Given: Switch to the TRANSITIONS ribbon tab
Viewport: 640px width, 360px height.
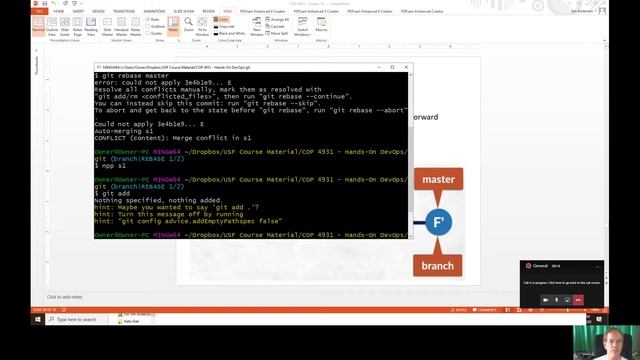Looking at the screenshot, I should [124, 11].
